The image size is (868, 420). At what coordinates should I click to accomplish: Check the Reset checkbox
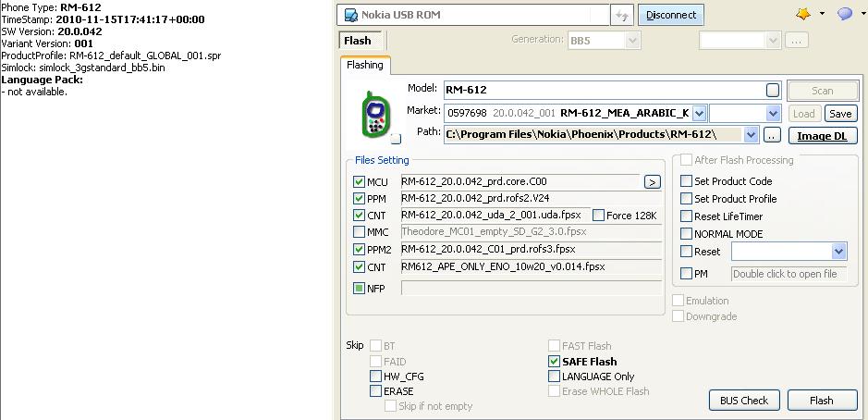tap(687, 252)
